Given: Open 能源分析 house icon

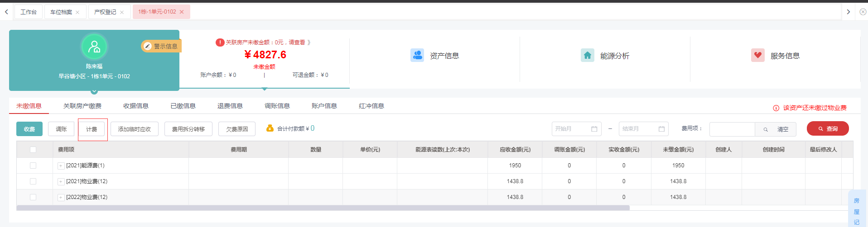Looking at the screenshot, I should (588, 55).
